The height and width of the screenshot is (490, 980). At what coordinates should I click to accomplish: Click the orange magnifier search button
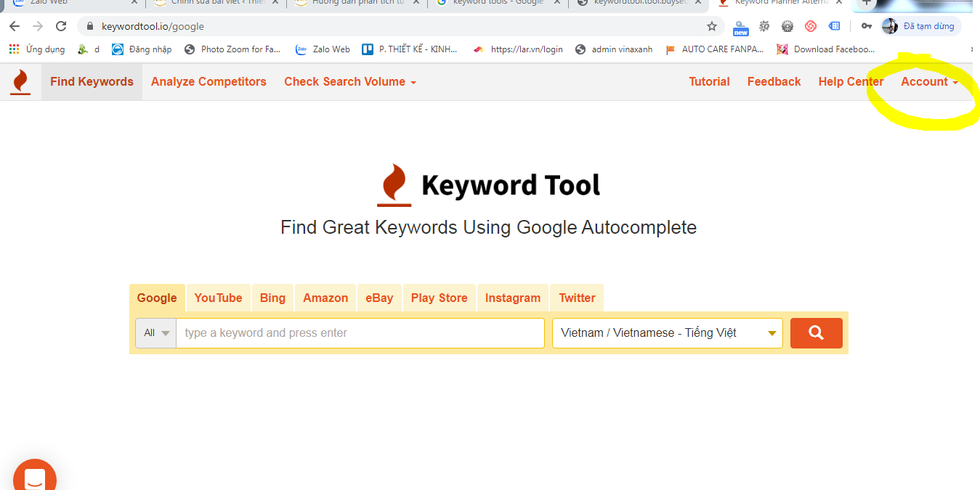click(817, 333)
